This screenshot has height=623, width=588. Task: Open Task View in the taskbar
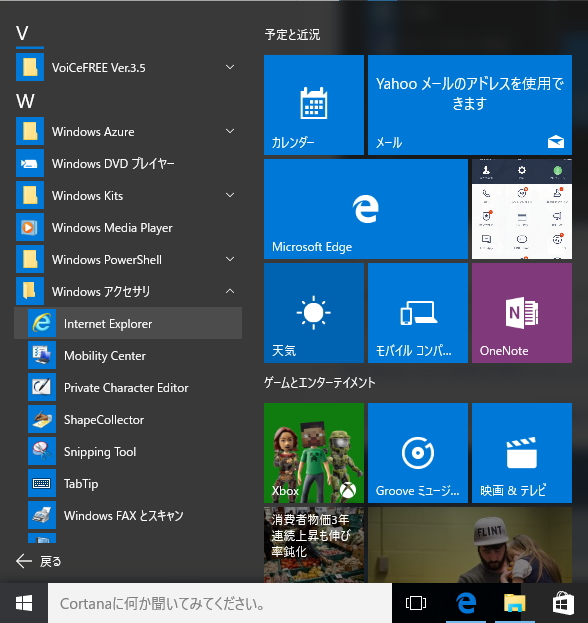point(416,603)
